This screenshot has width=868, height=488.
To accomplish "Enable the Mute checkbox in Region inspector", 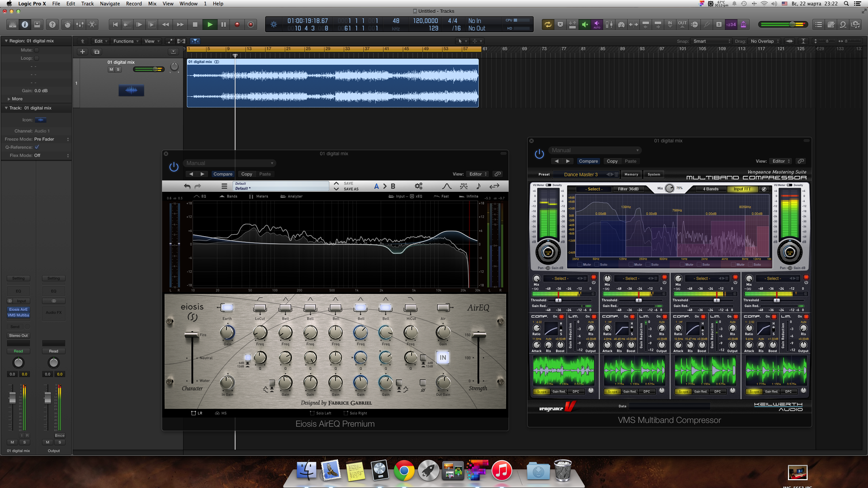I will [37, 50].
